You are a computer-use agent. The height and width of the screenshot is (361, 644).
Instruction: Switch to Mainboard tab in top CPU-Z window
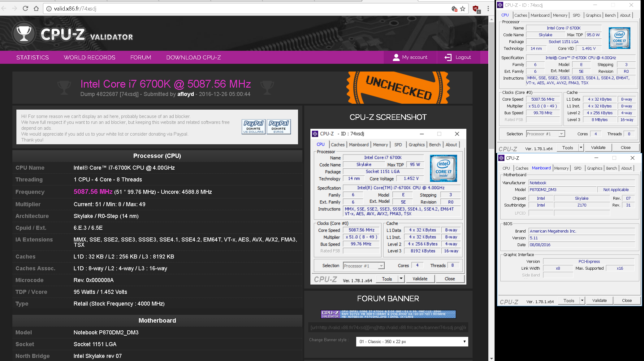[x=540, y=15]
